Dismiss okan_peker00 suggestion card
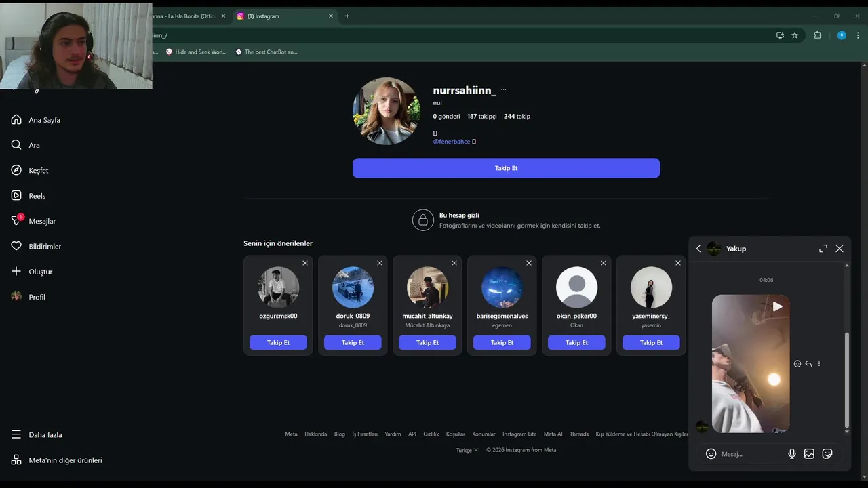 [x=604, y=263]
